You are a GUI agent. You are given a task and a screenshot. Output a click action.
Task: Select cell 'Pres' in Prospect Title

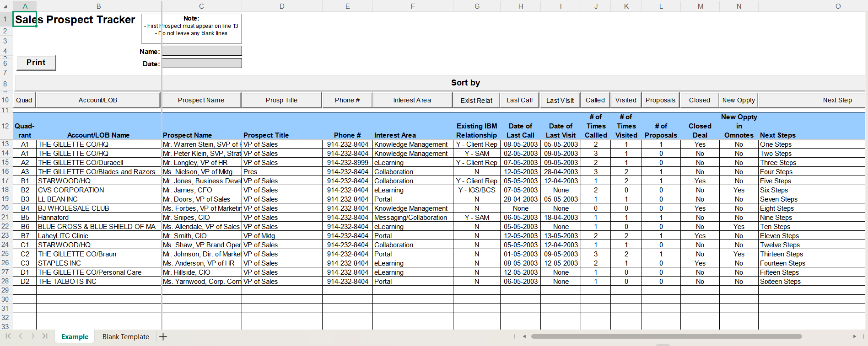[x=282, y=172]
